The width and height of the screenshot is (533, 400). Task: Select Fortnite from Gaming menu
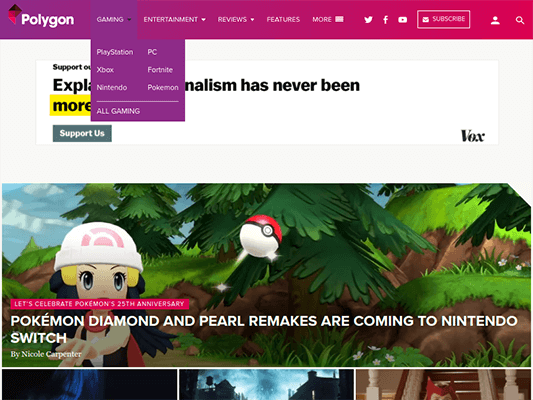tap(160, 70)
